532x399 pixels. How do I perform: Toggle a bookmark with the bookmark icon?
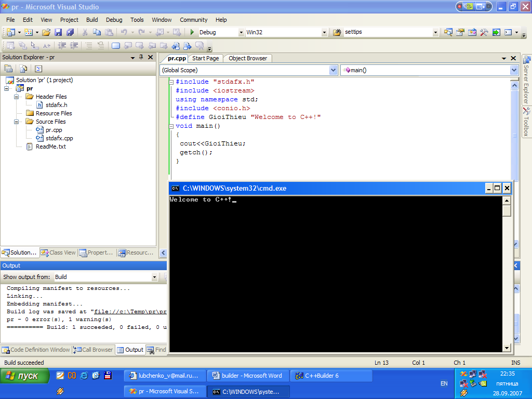click(116, 46)
